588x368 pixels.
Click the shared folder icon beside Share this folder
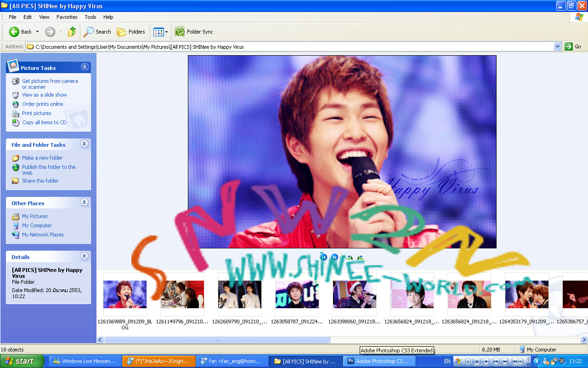pos(16,181)
